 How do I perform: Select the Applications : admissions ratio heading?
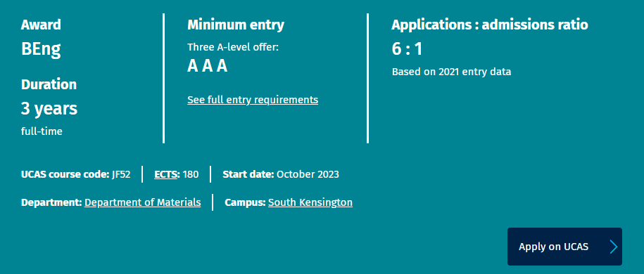coord(490,25)
